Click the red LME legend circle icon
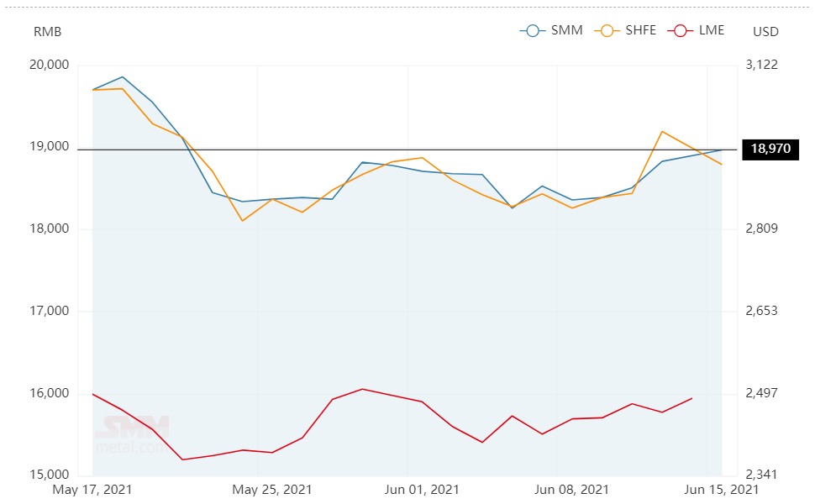The image size is (815, 504). (681, 30)
